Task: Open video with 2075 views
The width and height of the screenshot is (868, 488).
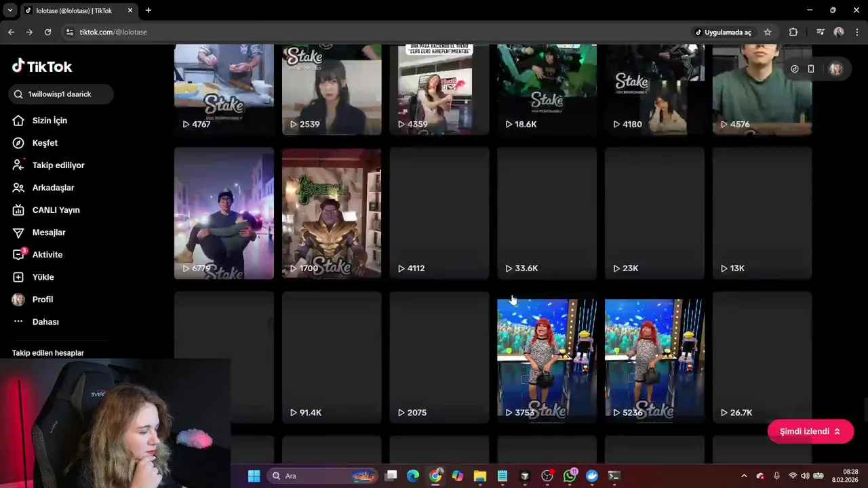Action: point(439,358)
